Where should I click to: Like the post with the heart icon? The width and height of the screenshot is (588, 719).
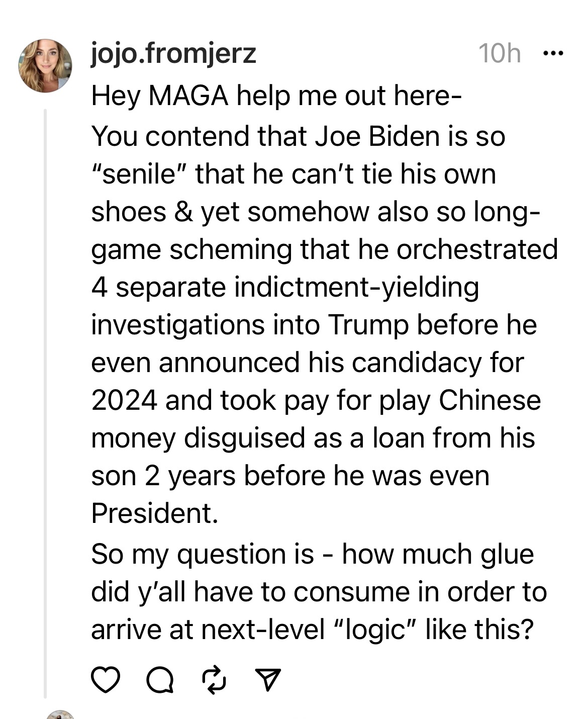106,680
